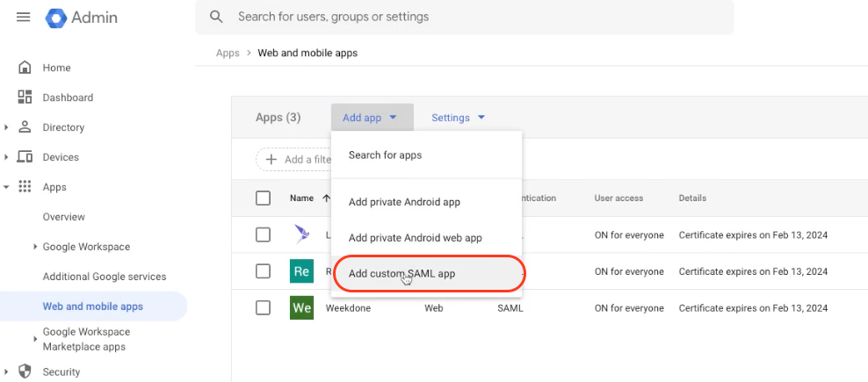Click the Apps breadcrumb link
The image size is (868, 382).
click(x=228, y=53)
